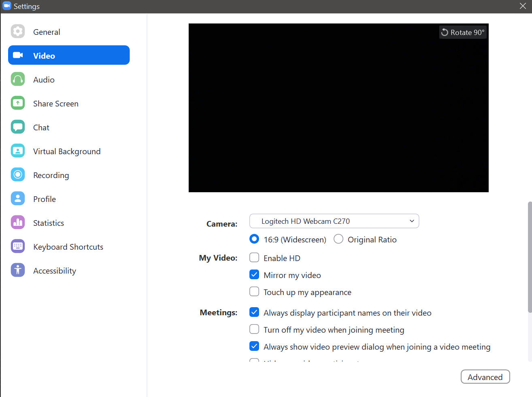Click the Chat bubble icon
This screenshot has width=532, height=397.
(18, 127)
